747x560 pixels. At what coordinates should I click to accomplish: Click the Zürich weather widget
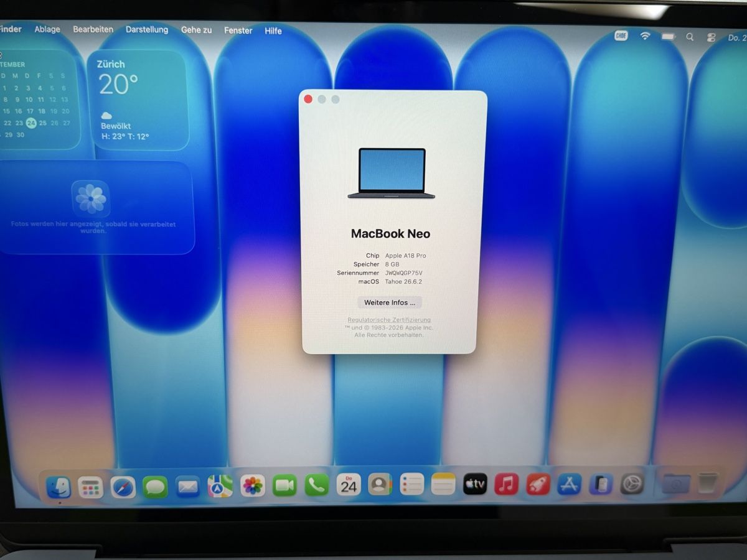[x=138, y=100]
